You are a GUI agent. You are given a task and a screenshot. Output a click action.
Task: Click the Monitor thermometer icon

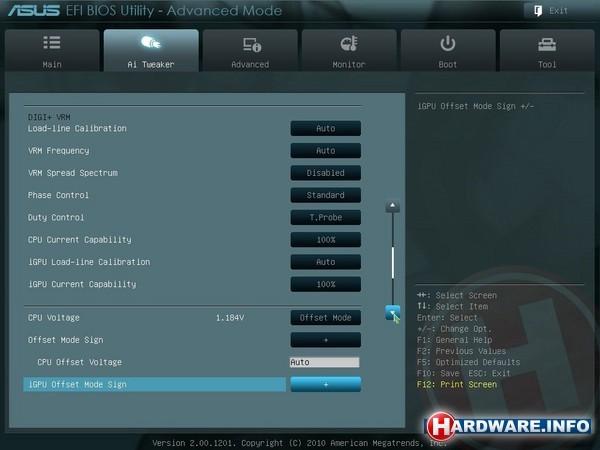(x=349, y=44)
